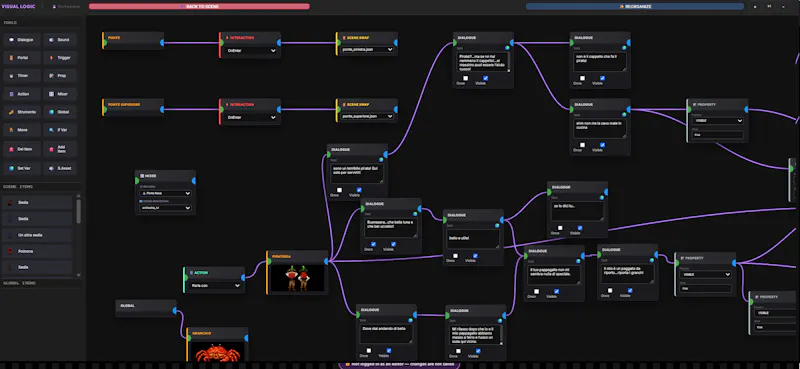
Task: Edit the text field reading 'bello e utile!'
Action: [x=473, y=238]
